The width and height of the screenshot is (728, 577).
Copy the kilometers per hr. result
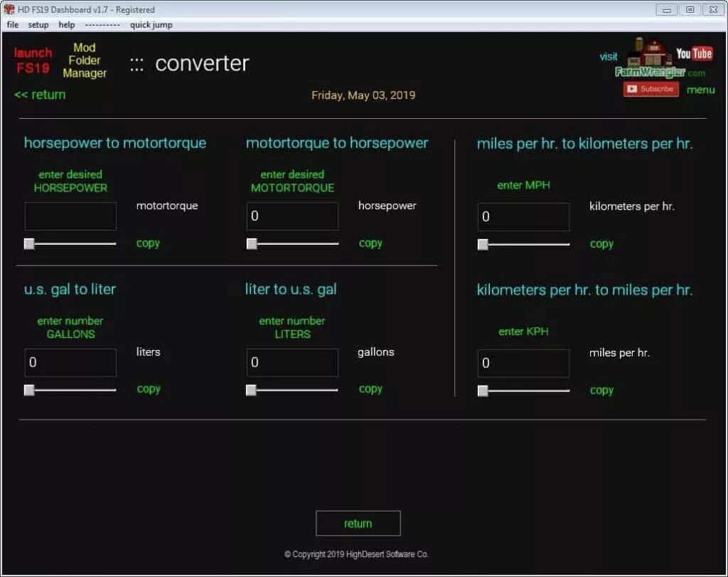click(602, 243)
